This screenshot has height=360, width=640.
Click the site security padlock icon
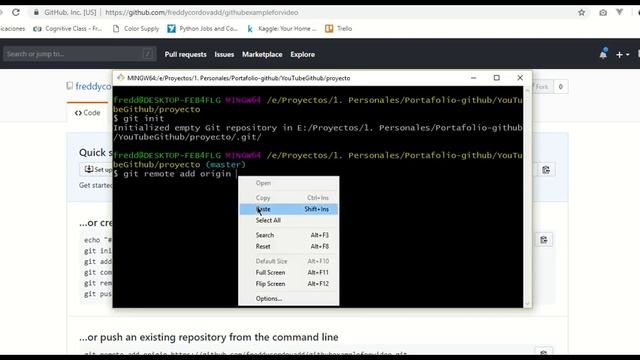36,13
